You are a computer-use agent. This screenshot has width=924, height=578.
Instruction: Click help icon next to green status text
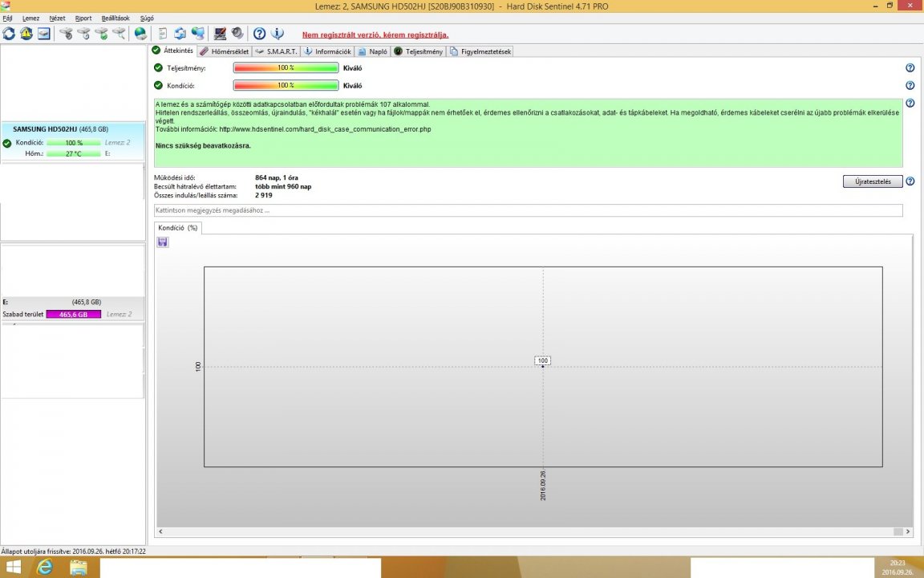tap(910, 104)
